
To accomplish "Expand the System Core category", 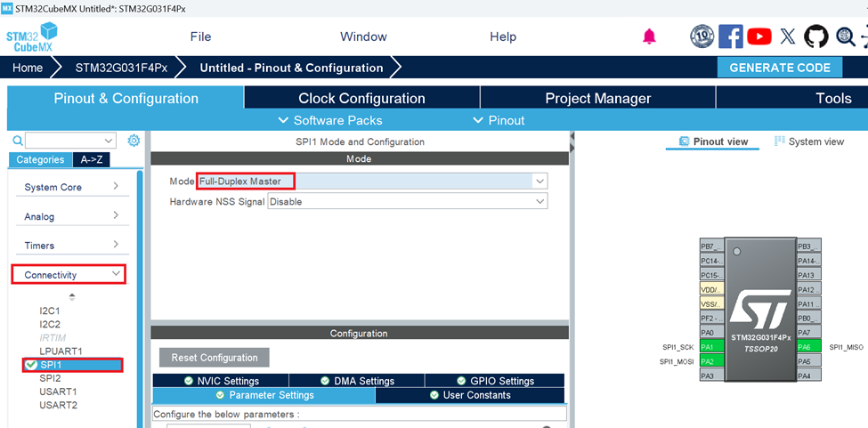I will click(x=71, y=187).
